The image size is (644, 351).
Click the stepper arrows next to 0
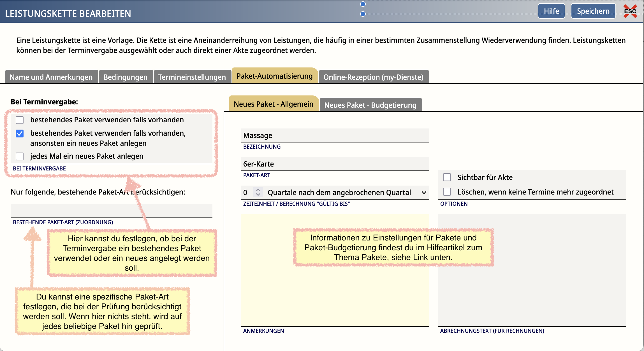258,192
